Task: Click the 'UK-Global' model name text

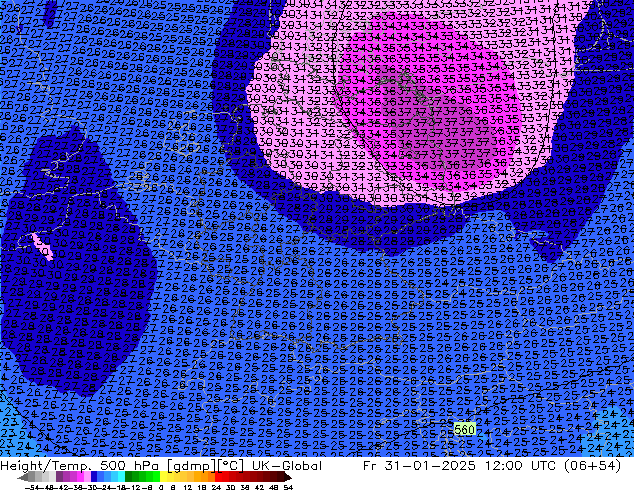Action: [x=287, y=466]
